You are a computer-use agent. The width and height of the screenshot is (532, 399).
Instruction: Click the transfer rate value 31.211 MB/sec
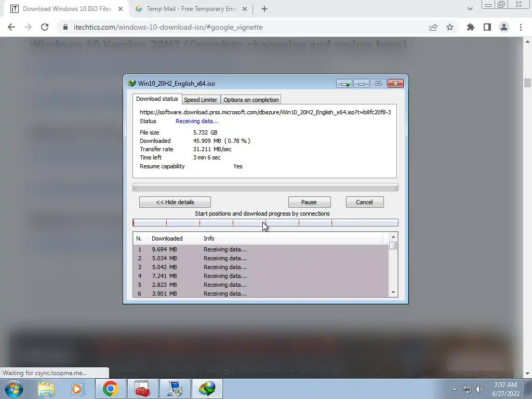click(212, 149)
